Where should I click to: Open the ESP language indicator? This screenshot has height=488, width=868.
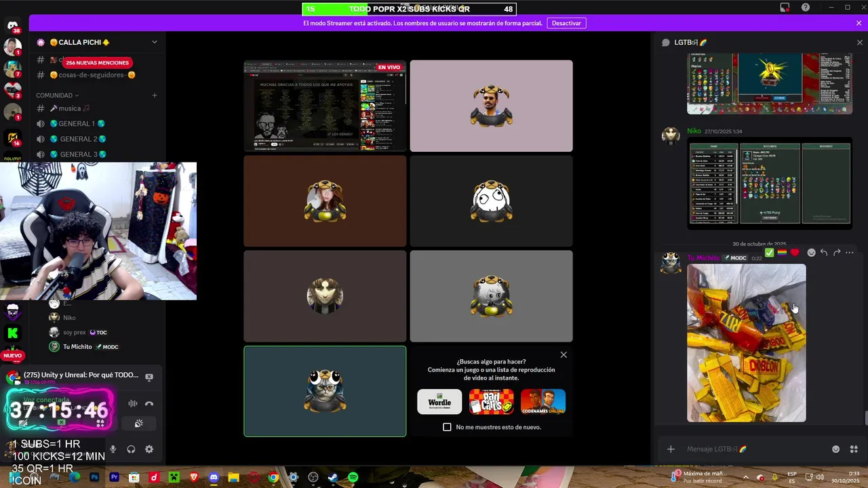coord(792,477)
